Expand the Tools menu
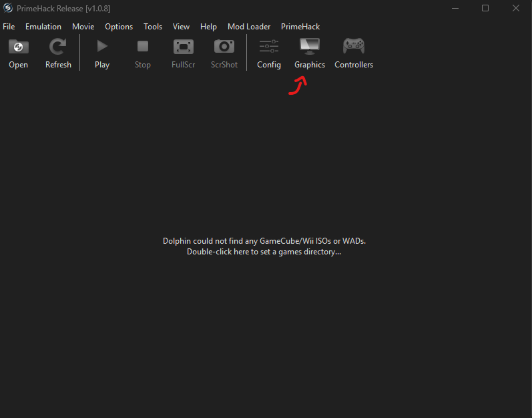 (x=153, y=27)
